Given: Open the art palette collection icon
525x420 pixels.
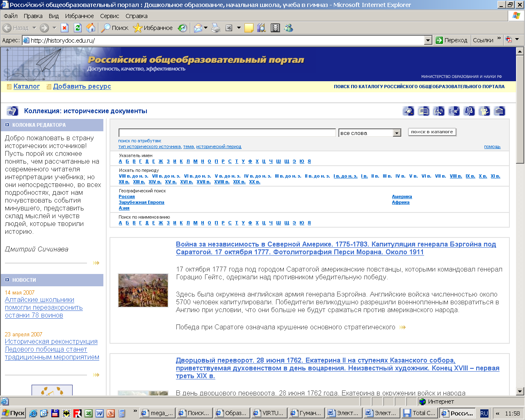Looking at the screenshot, I should (409, 111).
